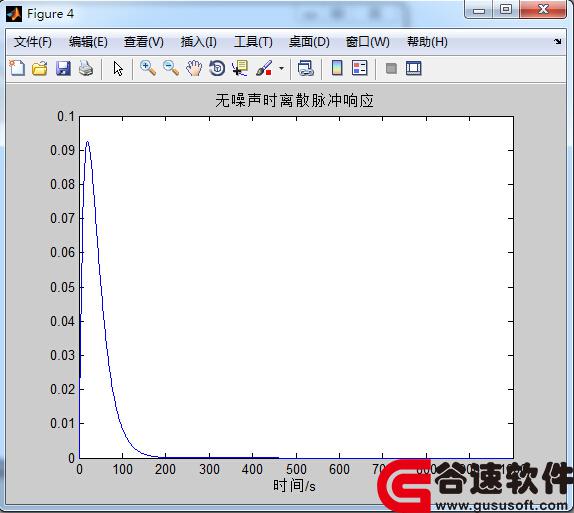Open file with the folder icon

tap(40, 68)
